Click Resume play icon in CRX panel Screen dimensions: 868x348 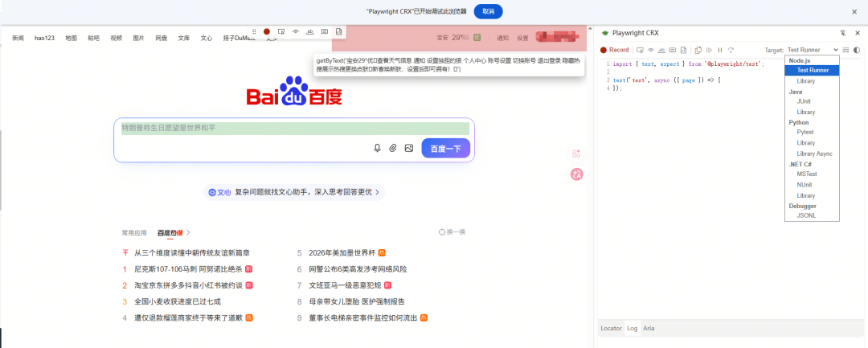pyautogui.click(x=709, y=50)
